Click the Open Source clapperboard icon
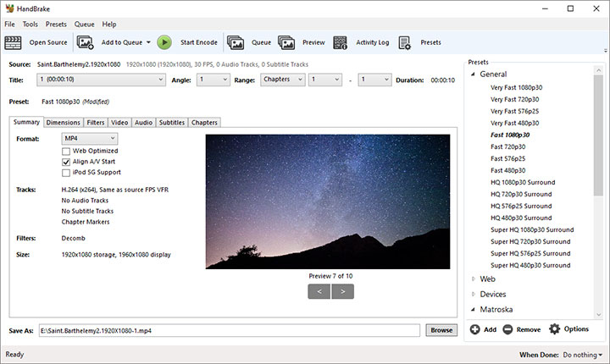610x364 pixels. pos(13,42)
